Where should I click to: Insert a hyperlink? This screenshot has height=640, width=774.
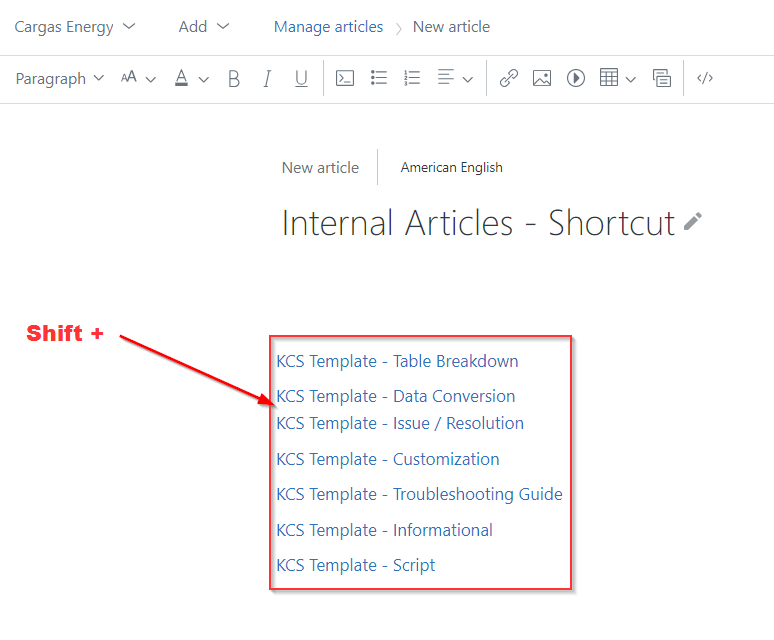[x=508, y=78]
